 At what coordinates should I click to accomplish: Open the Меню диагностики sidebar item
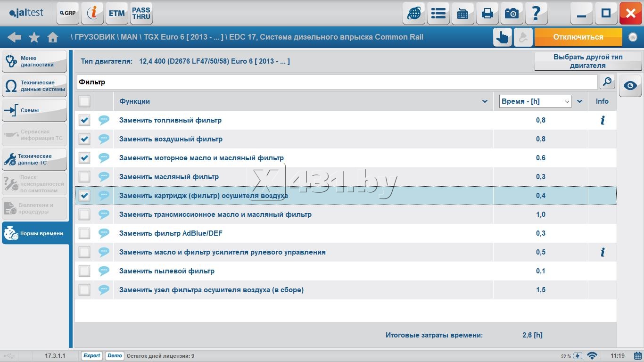pyautogui.click(x=34, y=62)
